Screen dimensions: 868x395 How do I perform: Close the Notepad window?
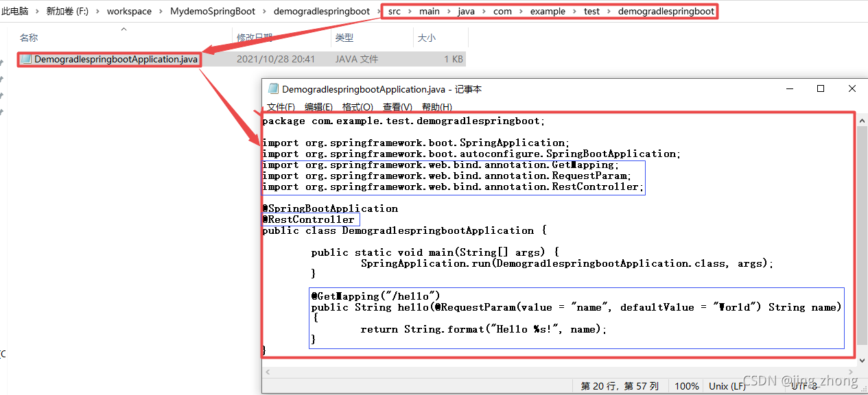pos(852,89)
